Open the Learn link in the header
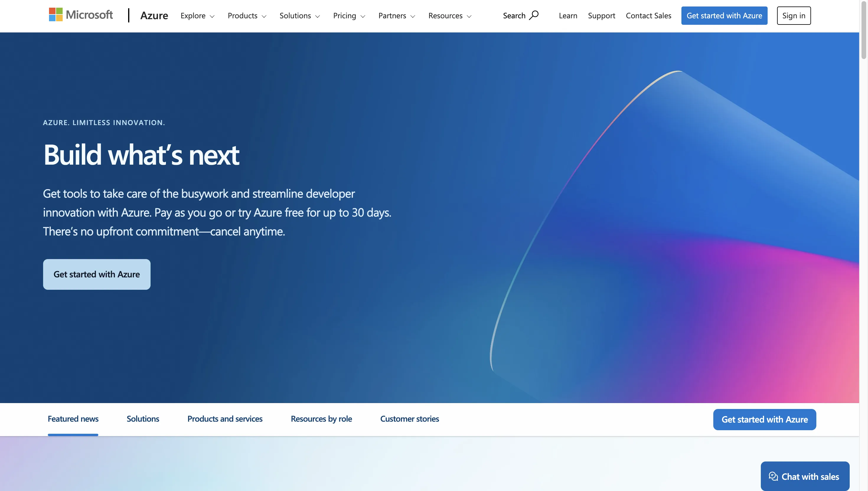Screen dimensions: 868x491 coord(568,16)
